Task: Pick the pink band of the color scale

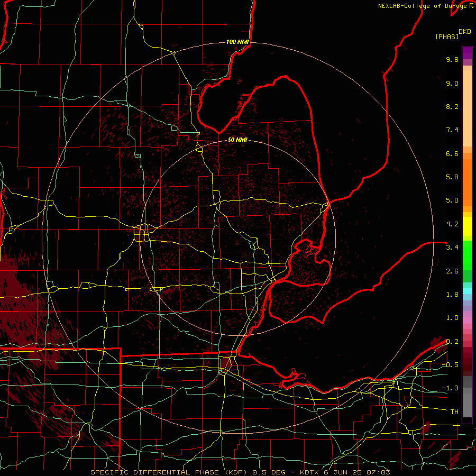Action: (467, 321)
